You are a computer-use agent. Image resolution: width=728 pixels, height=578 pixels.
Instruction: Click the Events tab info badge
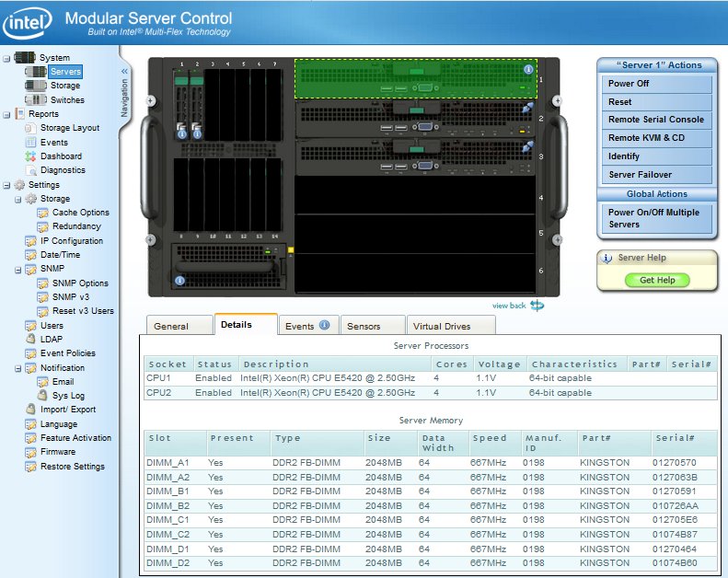click(324, 325)
